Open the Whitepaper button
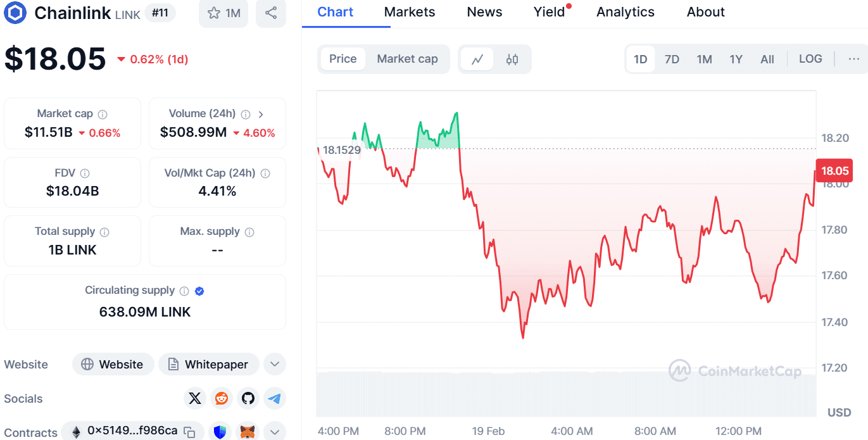The width and height of the screenshot is (868, 440). click(209, 364)
